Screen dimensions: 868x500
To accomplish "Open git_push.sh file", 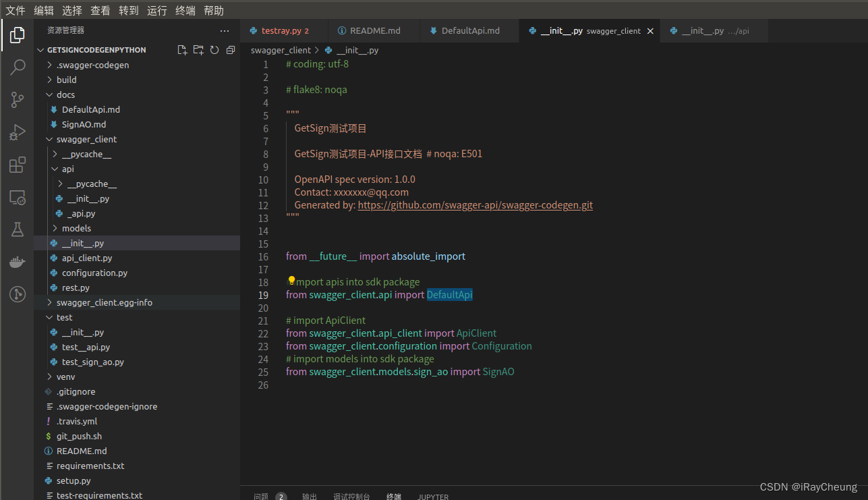I will pos(137,436).
